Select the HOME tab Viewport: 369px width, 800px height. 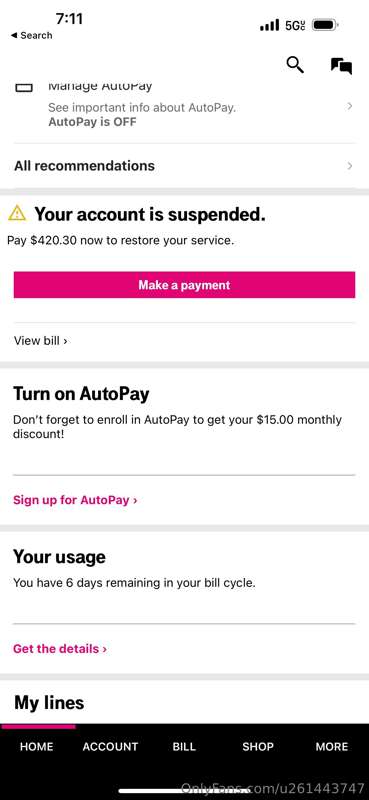pos(36,746)
